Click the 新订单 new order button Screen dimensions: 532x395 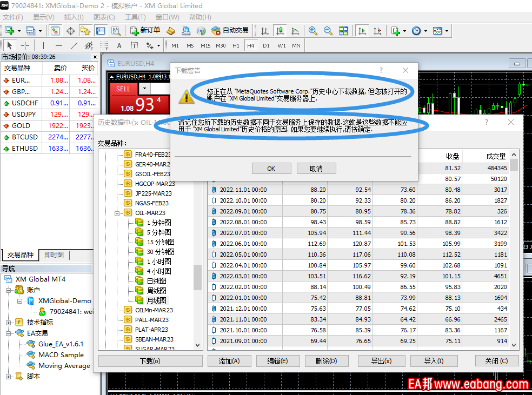145,31
